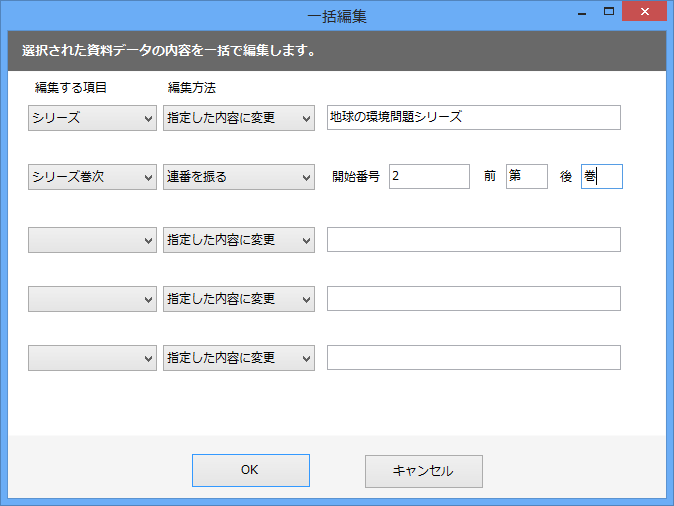The width and height of the screenshot is (674, 506).
Task: Open the fourth row empty item dropdown
Action: pyautogui.click(x=92, y=299)
